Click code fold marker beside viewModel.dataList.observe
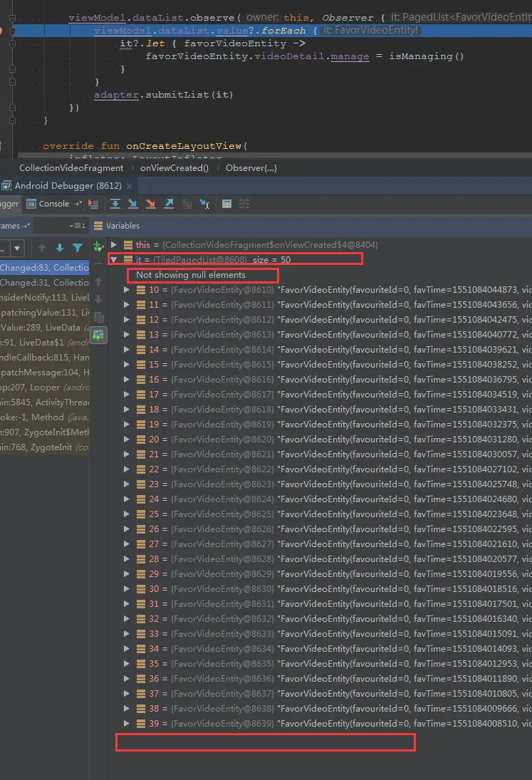This screenshot has height=780, width=532. (x=12, y=18)
